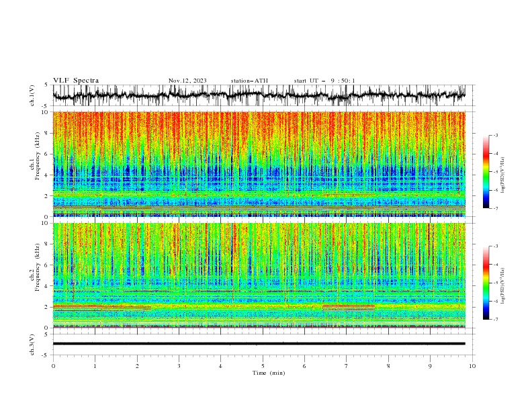Click the ch.2 color scale bar
532x411 pixels.
pyautogui.click(x=486, y=283)
